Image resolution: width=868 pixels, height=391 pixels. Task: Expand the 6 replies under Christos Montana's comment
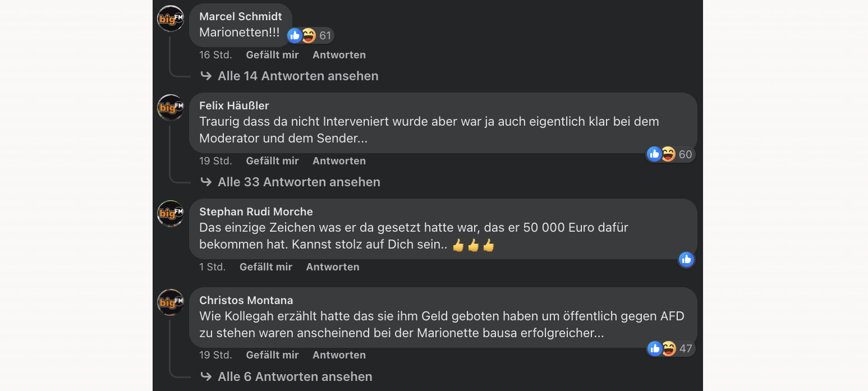tap(295, 376)
